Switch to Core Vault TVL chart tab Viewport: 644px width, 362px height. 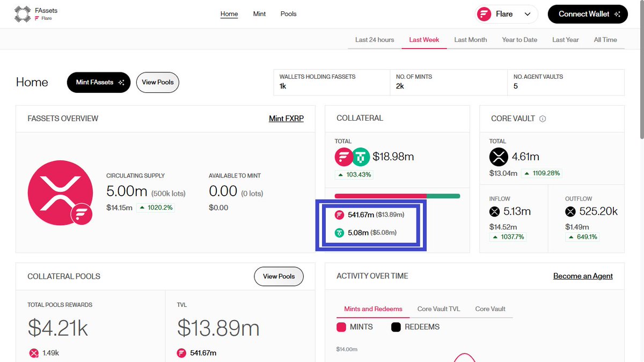click(x=438, y=309)
